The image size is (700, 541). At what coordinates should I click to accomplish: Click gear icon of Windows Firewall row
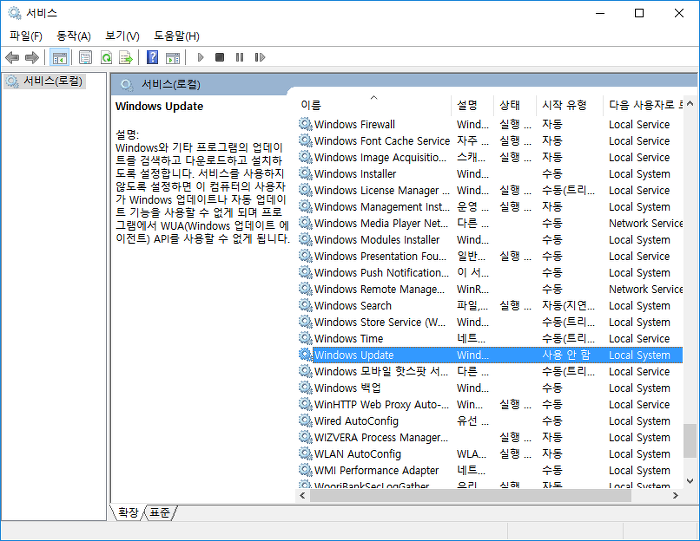(x=305, y=124)
